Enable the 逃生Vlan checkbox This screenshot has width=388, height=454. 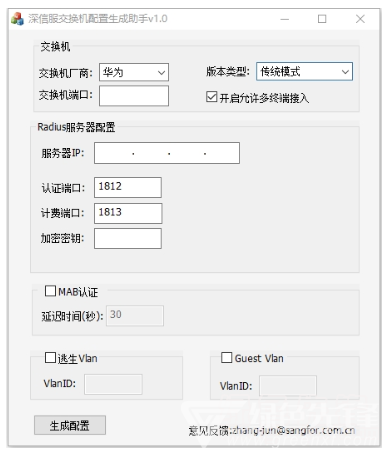(x=50, y=358)
